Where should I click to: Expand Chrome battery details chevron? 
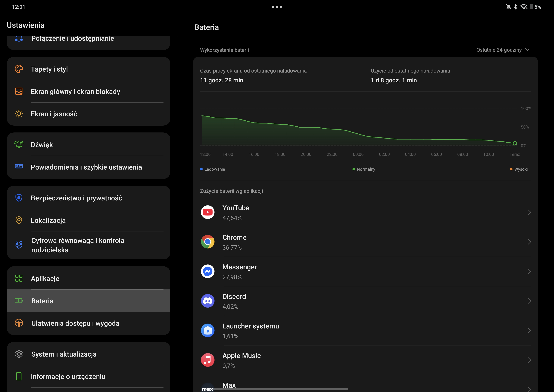(x=529, y=242)
